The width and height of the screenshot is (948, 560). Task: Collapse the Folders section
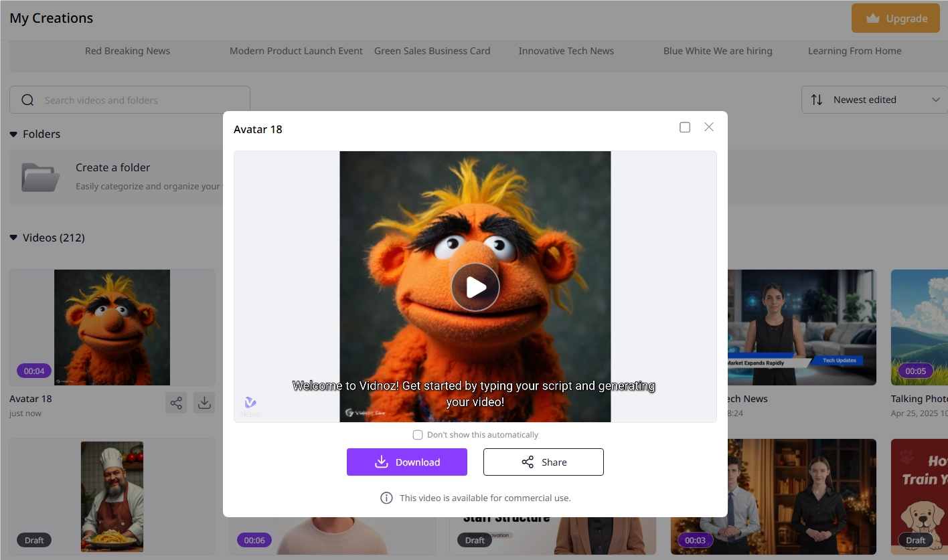click(x=13, y=134)
